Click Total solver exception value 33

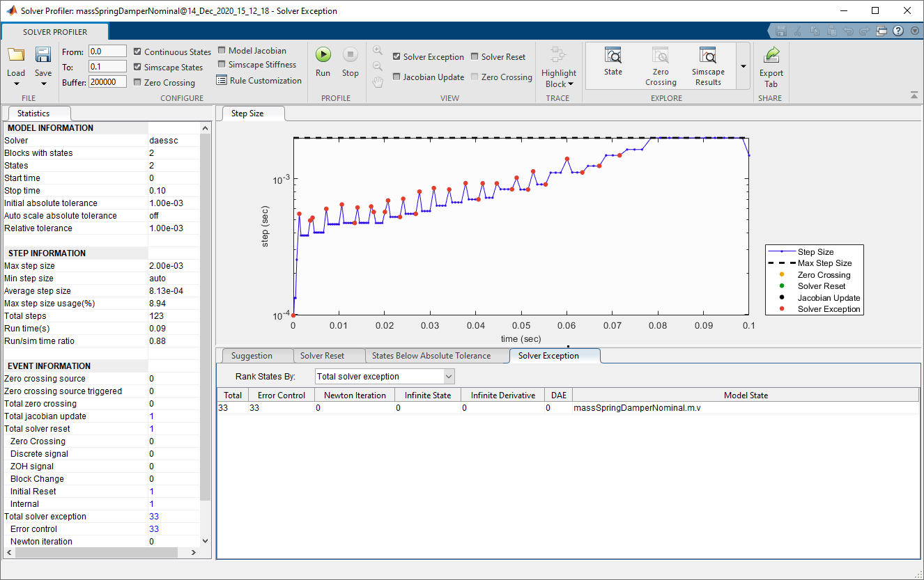click(x=154, y=517)
